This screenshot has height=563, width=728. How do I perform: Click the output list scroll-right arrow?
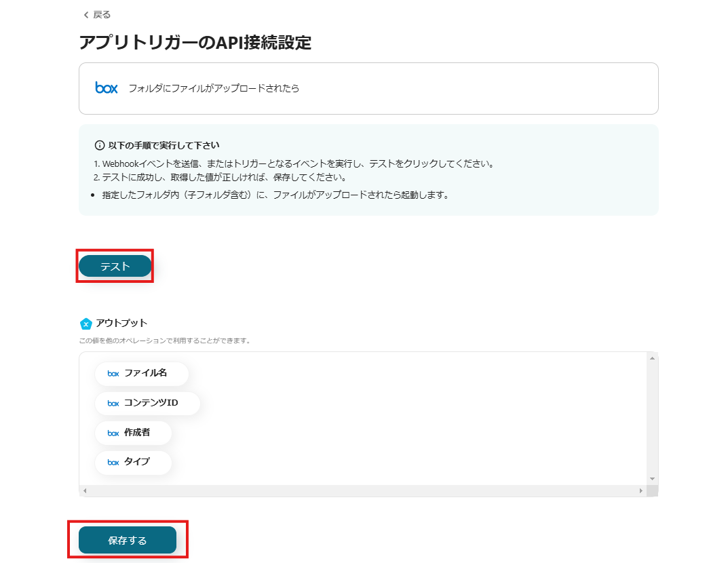point(641,490)
